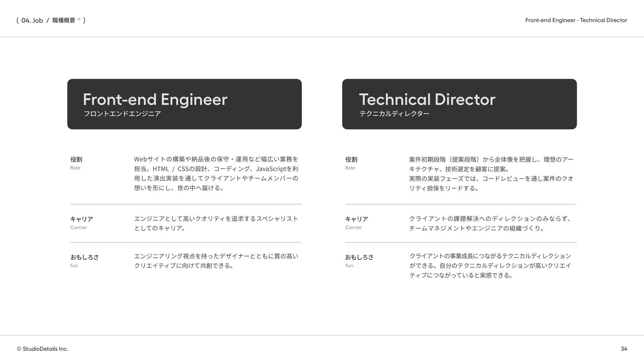Click the career text about スペシャリスト

[216, 223]
